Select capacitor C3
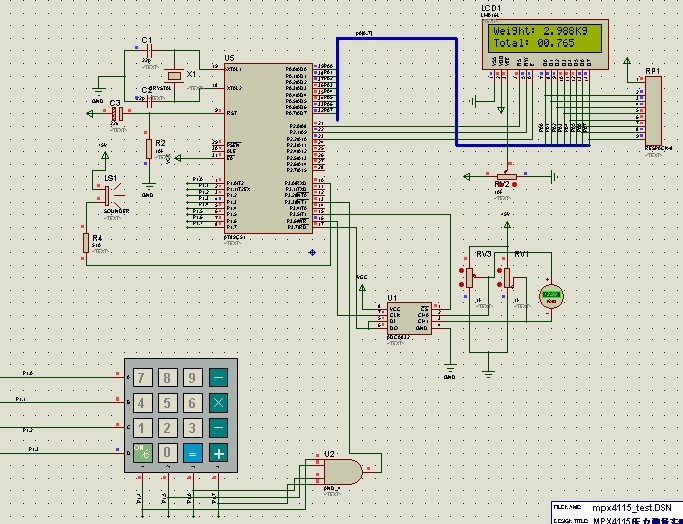 [117, 114]
